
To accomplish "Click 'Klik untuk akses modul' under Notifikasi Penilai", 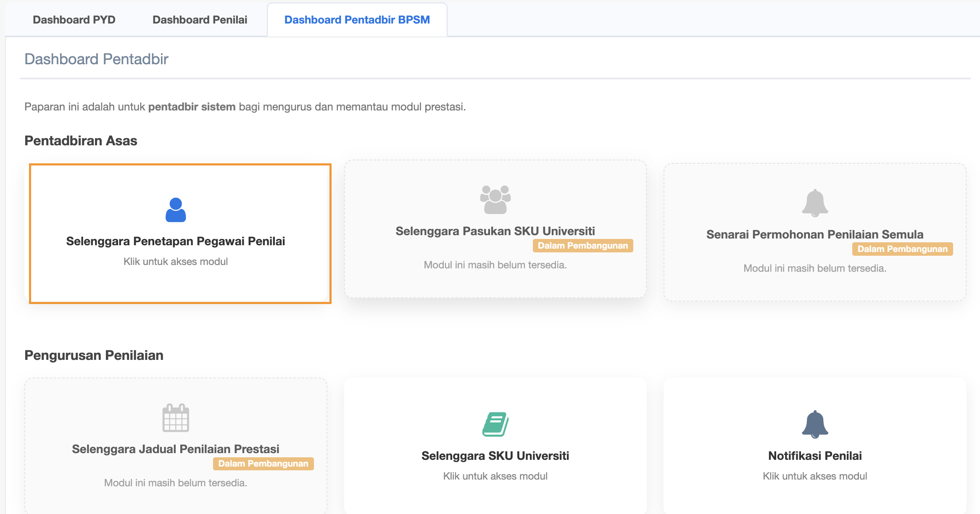I will pos(815,476).
